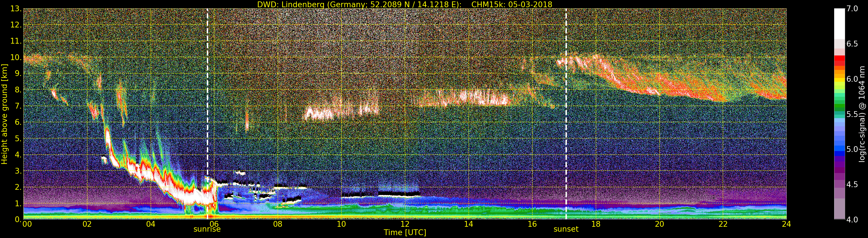Click the time axis tick label '20'
Image resolution: width=868 pixels, height=238 pixels.
[659, 224]
